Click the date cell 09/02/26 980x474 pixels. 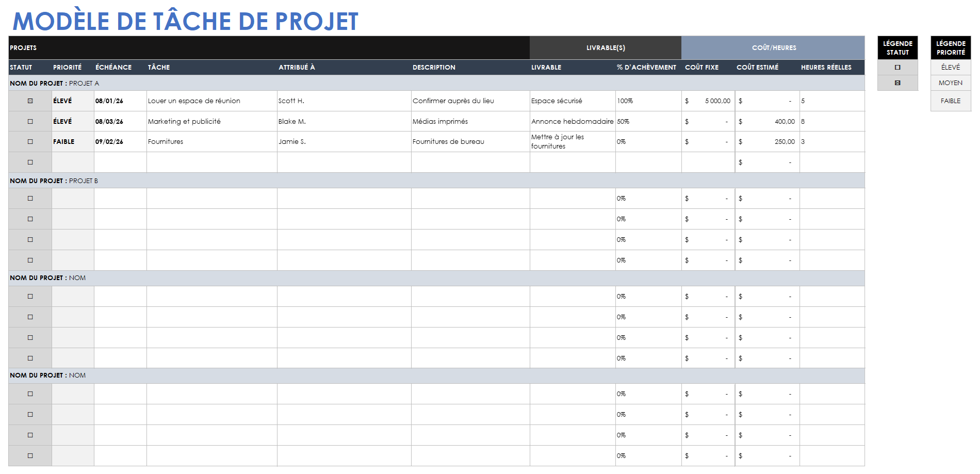[120, 142]
